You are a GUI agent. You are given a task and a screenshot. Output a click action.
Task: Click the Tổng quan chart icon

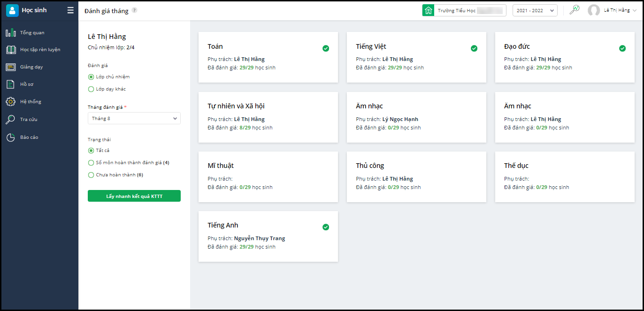pos(10,33)
